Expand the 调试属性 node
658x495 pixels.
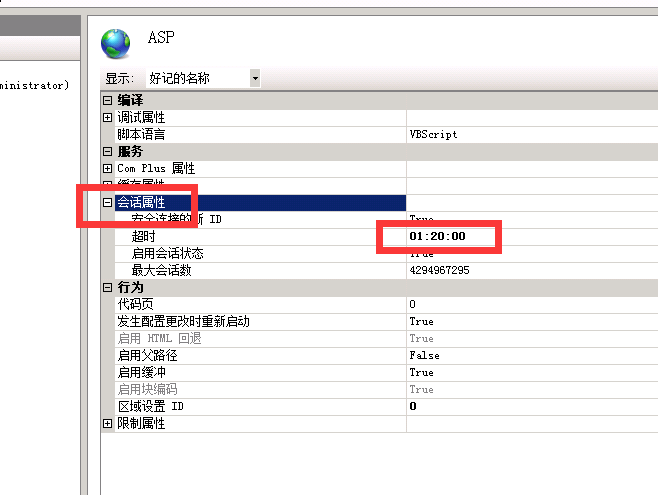[x=107, y=117]
